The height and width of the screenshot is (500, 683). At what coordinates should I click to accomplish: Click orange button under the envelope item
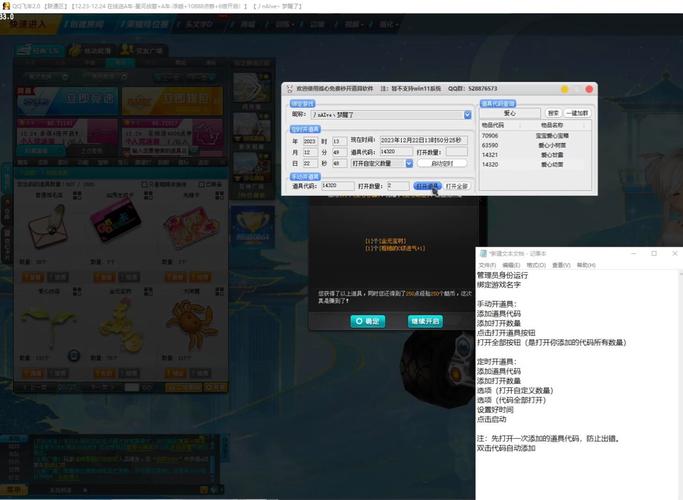(x=33, y=277)
